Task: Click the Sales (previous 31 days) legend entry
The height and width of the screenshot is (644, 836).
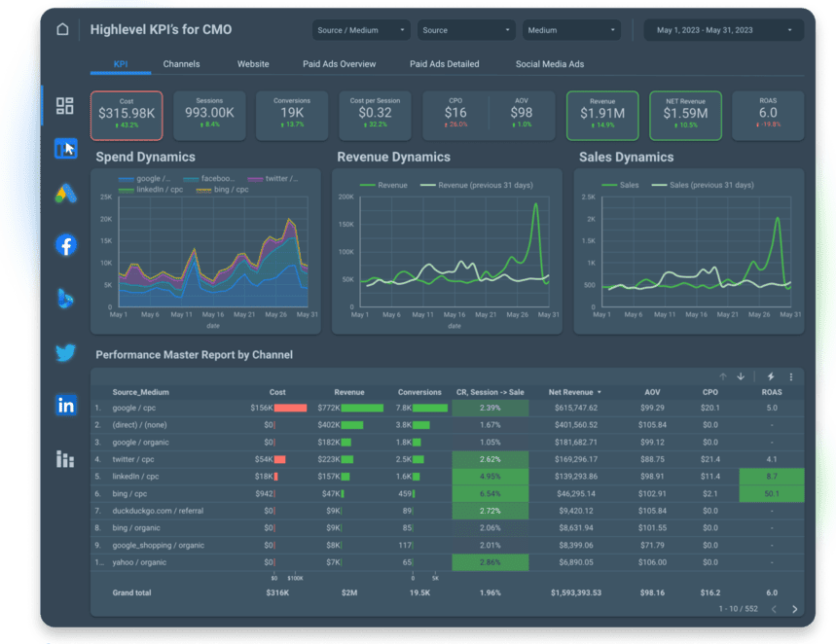Action: point(704,185)
